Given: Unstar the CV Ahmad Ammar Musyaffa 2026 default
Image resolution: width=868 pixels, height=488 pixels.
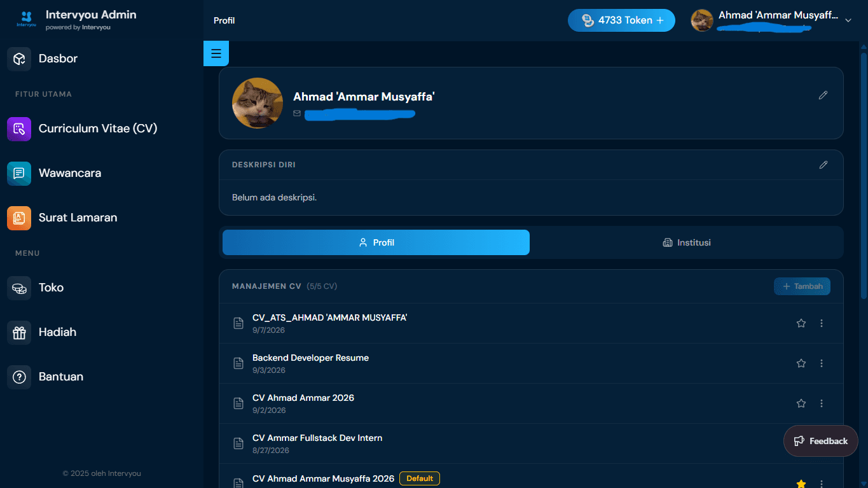Looking at the screenshot, I should [801, 484].
